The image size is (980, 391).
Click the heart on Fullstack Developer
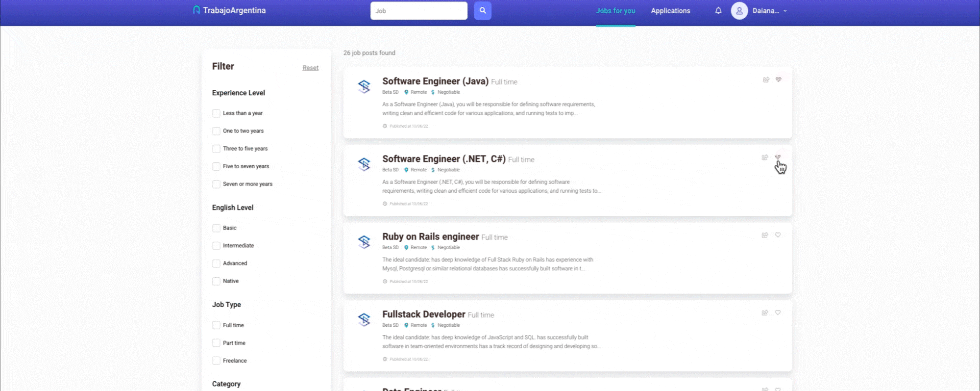click(778, 313)
